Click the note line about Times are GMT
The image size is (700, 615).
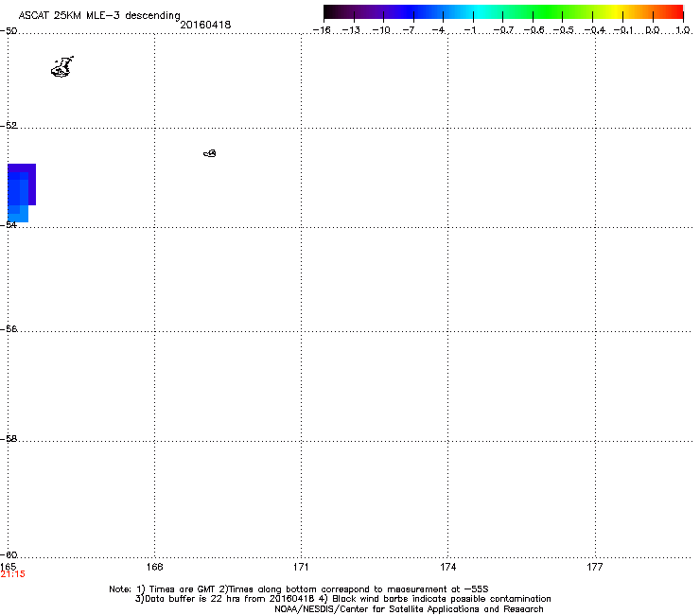(299, 589)
